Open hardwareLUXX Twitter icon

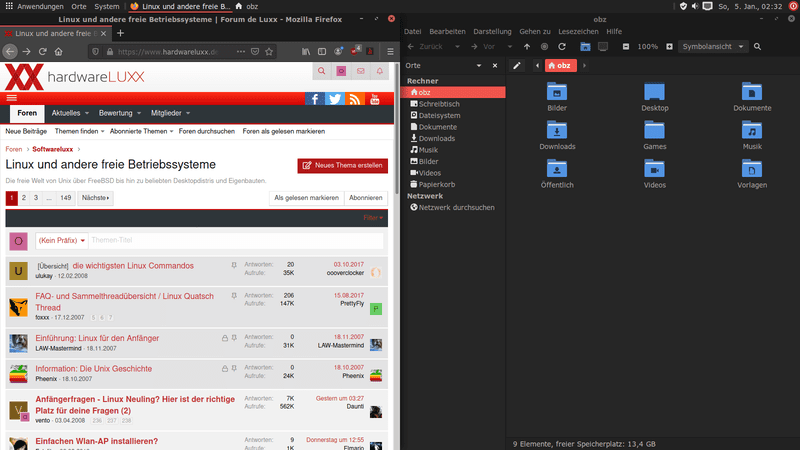coord(335,98)
